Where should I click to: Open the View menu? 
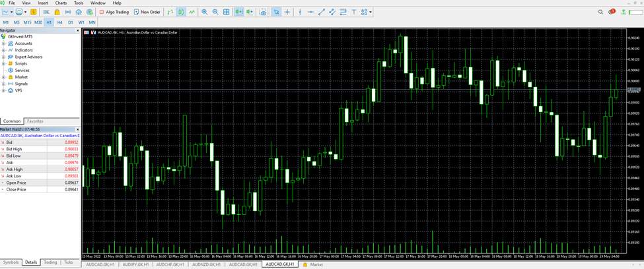pyautogui.click(x=26, y=3)
